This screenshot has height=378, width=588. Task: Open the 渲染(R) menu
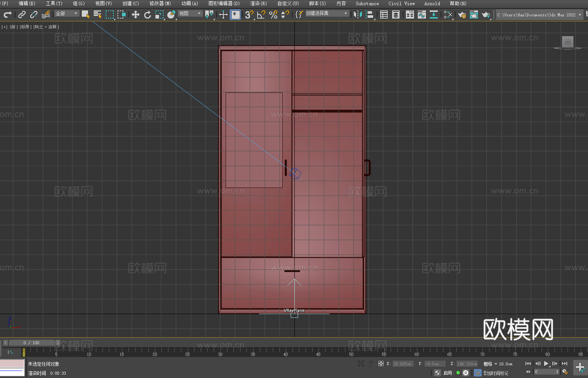point(258,3)
